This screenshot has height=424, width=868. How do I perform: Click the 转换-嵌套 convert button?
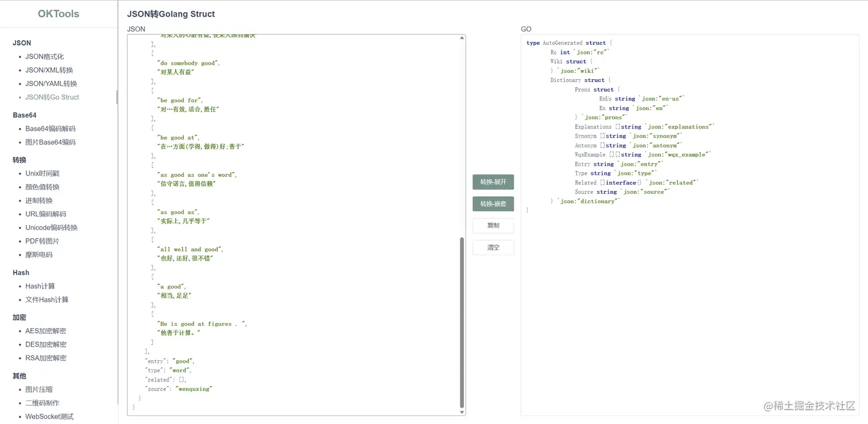tap(493, 204)
